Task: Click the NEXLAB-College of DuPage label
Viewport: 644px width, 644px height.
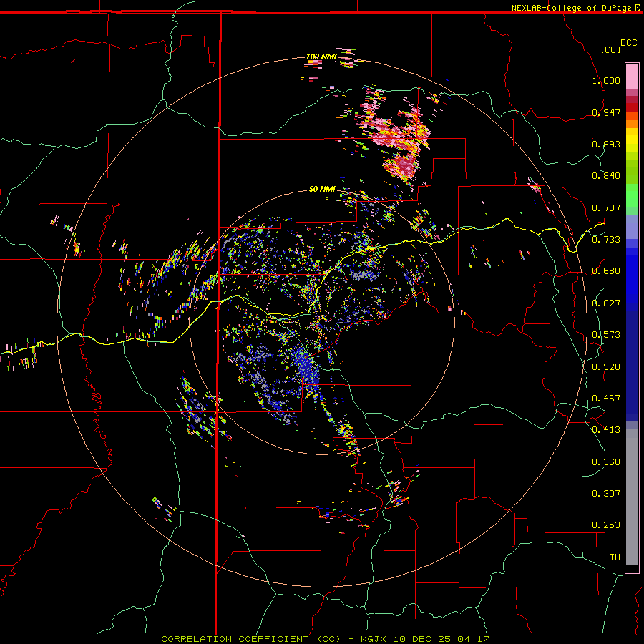Action: pos(571,8)
